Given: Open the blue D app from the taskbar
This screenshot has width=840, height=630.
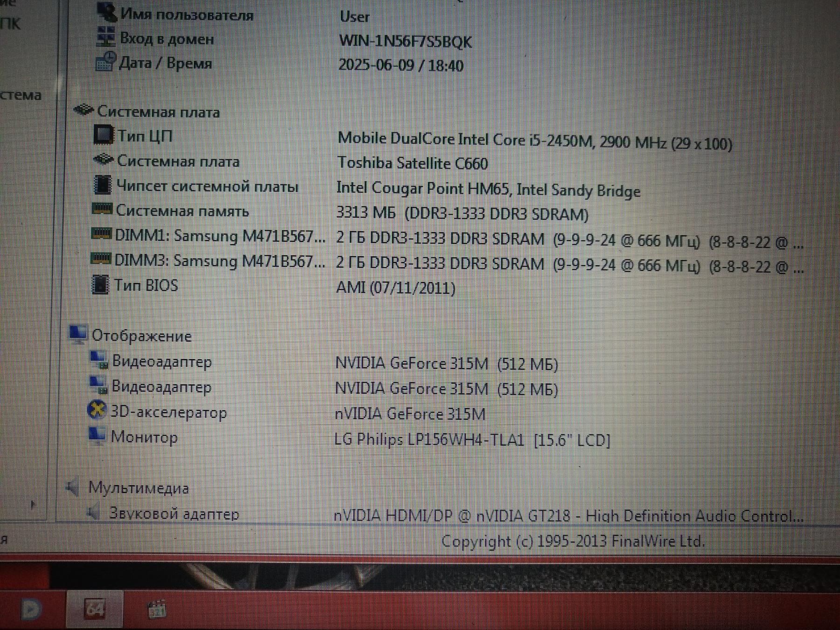Looking at the screenshot, I should tap(31, 609).
